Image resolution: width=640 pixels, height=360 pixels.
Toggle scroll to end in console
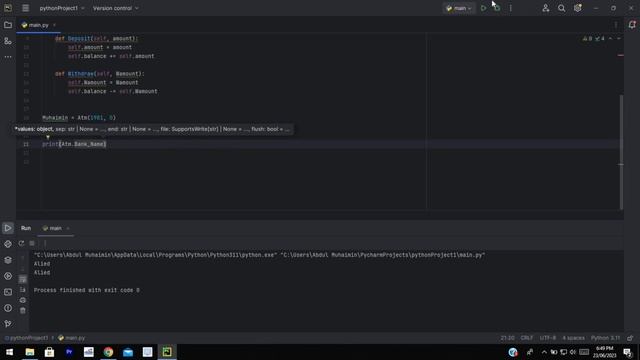click(23, 290)
